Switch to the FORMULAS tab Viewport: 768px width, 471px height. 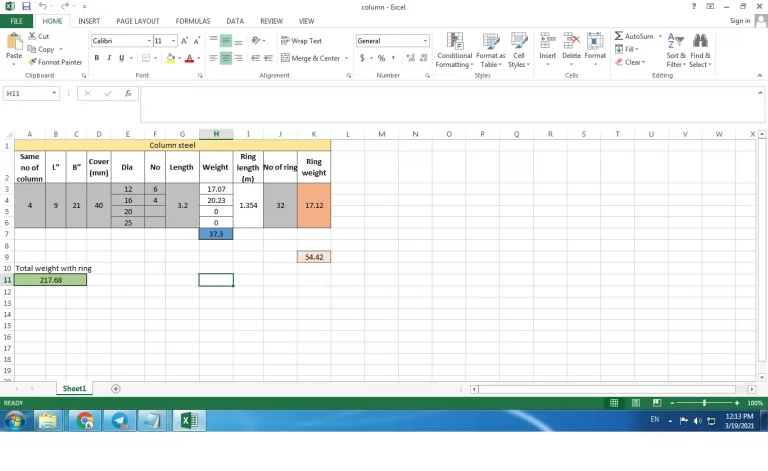point(192,21)
